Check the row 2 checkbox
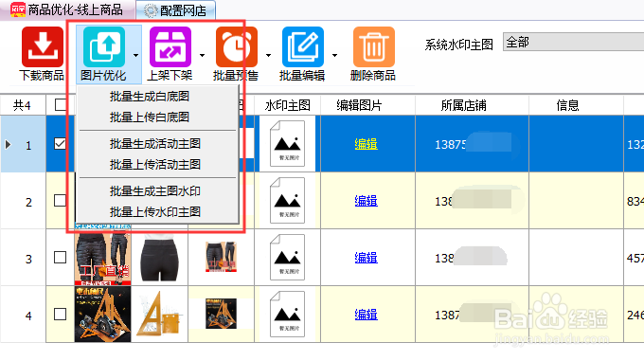644x361 pixels. click(60, 201)
